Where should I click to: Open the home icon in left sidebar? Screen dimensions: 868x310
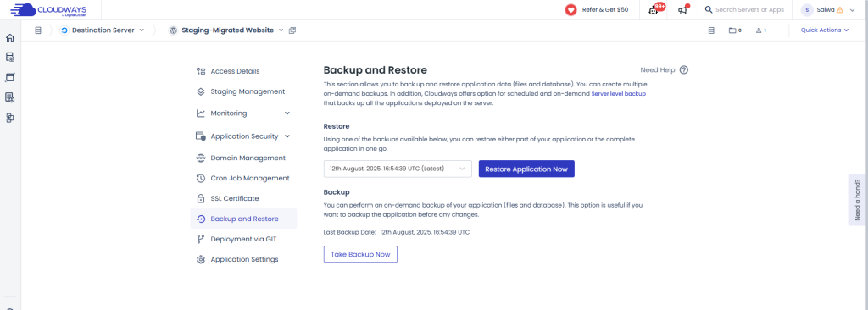tap(10, 37)
